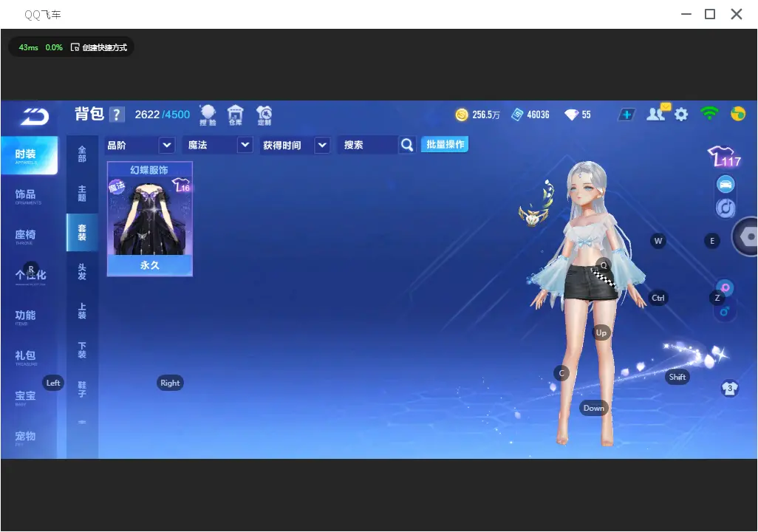Select the 上装 top sub-tab

coord(82,311)
